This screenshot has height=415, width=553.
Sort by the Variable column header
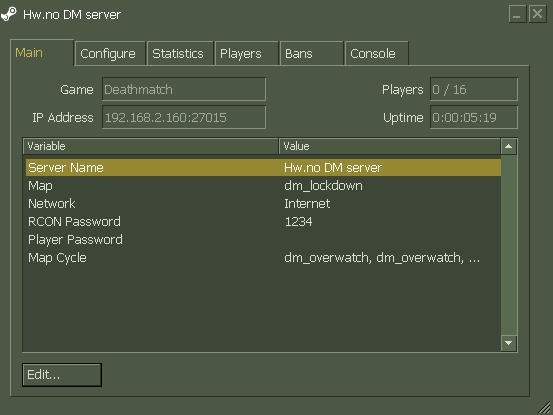point(151,146)
